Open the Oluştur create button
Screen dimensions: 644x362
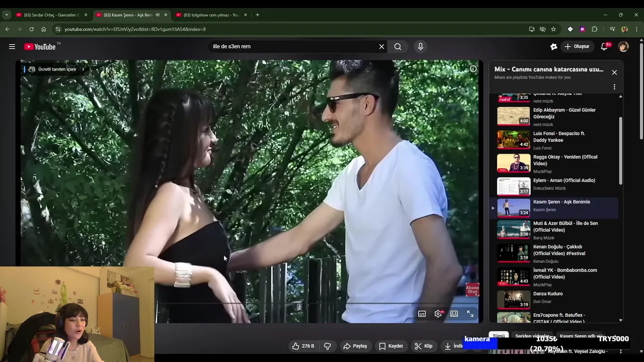pos(577,47)
